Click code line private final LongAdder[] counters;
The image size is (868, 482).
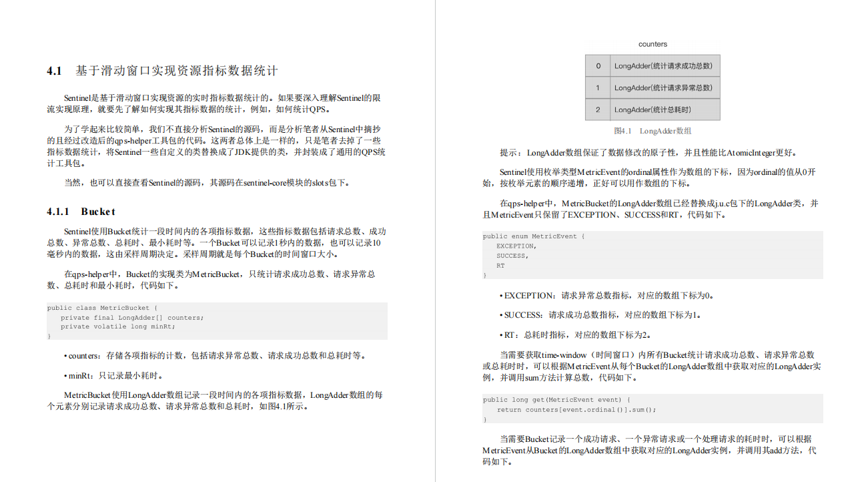coord(132,318)
